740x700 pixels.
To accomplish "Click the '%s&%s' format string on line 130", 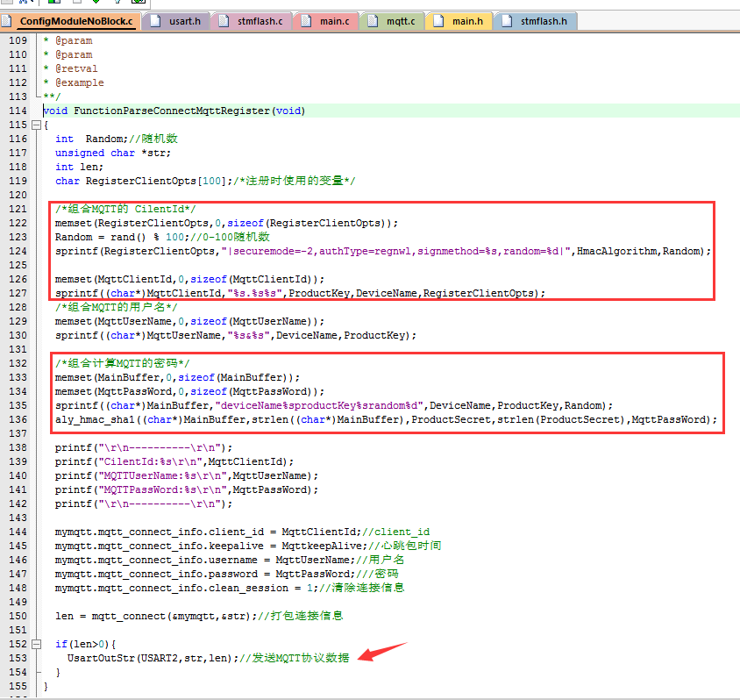I will (x=249, y=336).
